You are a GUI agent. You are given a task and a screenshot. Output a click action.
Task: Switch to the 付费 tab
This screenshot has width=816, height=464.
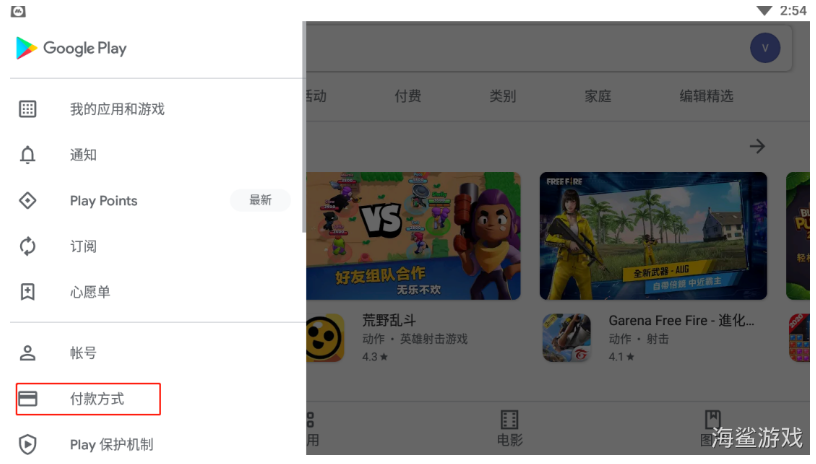[x=407, y=96]
